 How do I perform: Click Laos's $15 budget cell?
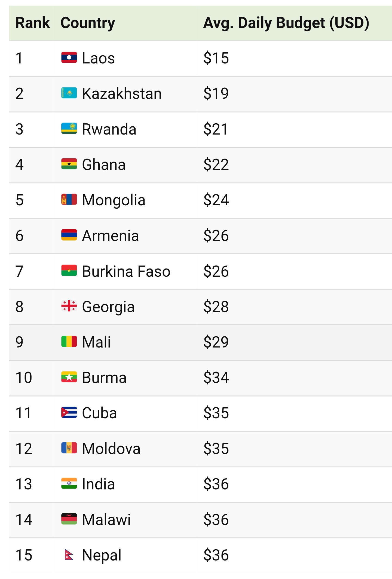(216, 58)
